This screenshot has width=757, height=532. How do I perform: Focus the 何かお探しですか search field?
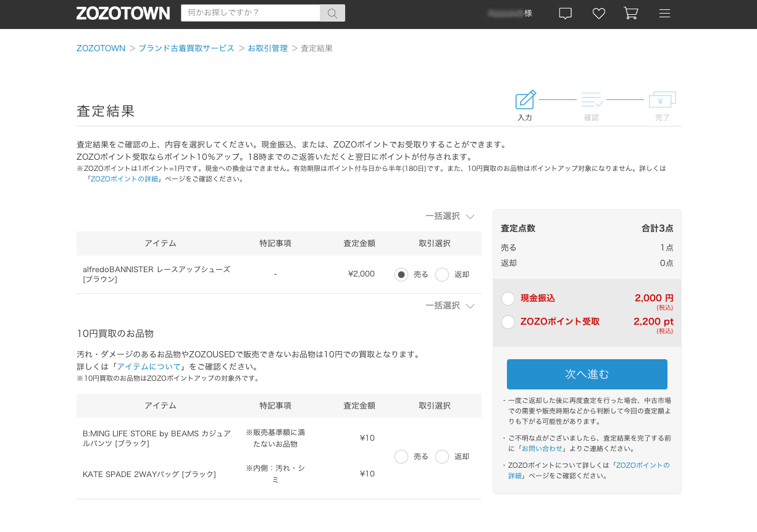point(251,13)
